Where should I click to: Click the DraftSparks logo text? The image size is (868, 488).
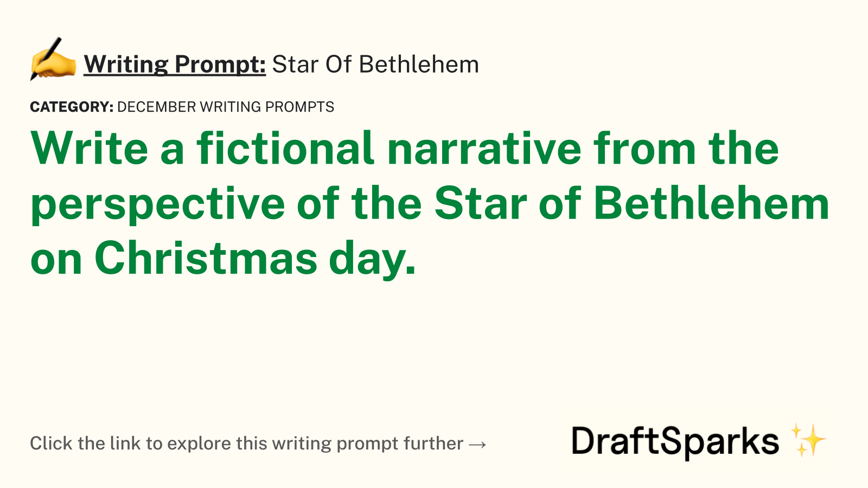coord(675,441)
